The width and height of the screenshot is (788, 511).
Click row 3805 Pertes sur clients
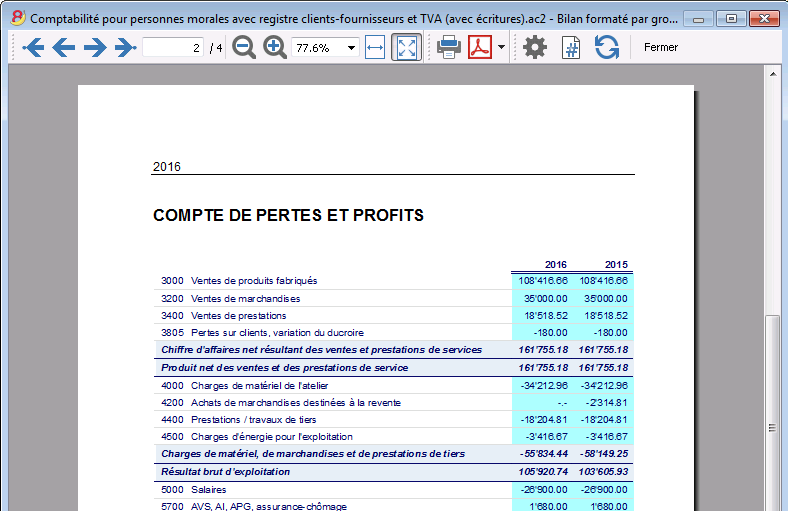(393, 333)
